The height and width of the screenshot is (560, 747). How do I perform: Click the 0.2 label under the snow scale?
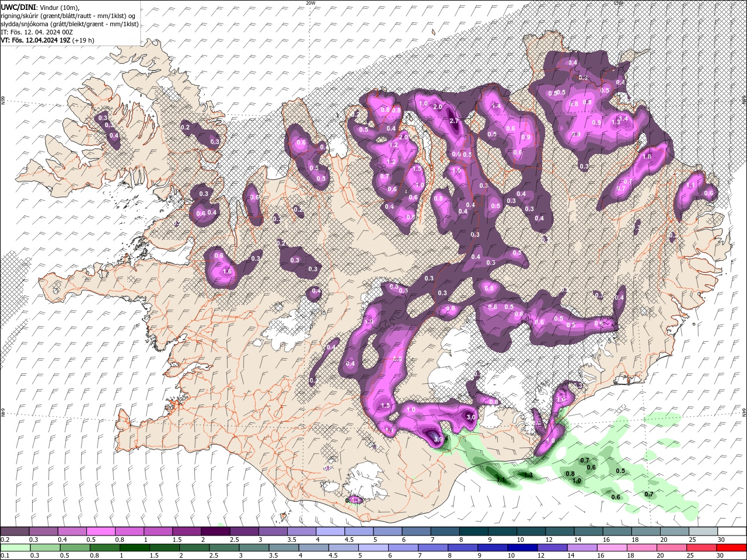(x=5, y=540)
